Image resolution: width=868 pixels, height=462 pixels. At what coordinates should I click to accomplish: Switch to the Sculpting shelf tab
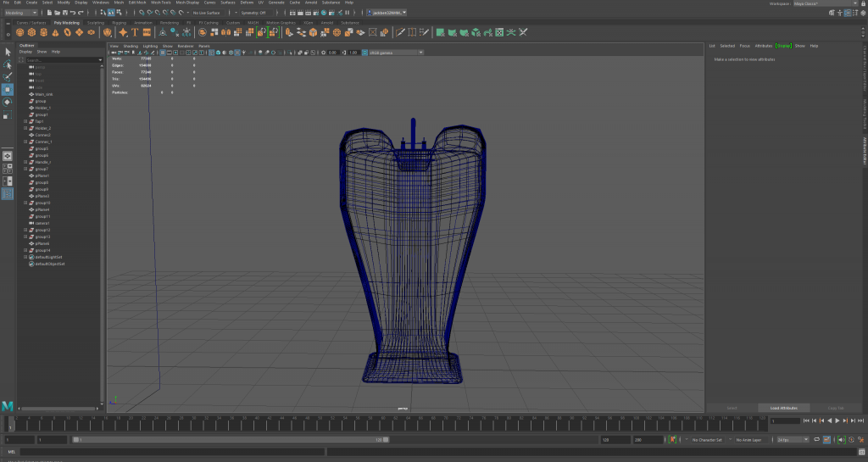tap(96, 23)
